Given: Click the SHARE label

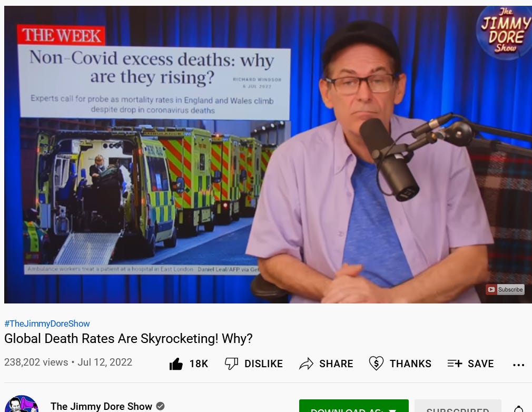Looking at the screenshot, I should (336, 364).
